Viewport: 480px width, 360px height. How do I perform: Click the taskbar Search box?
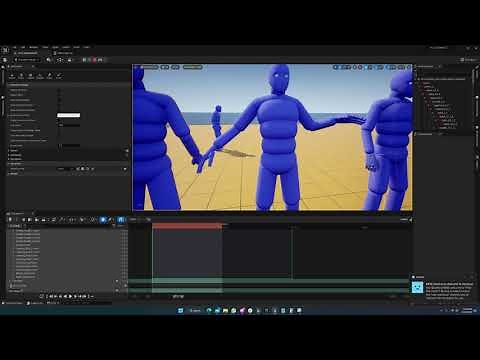click(x=195, y=310)
